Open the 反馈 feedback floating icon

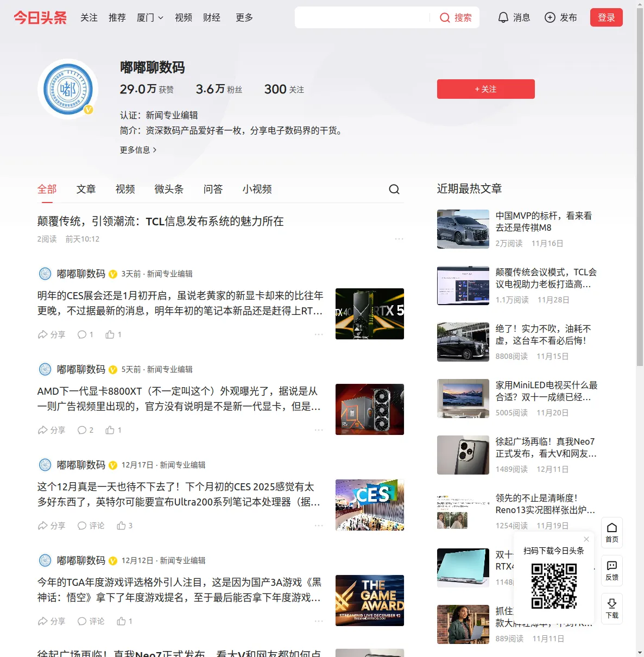pyautogui.click(x=612, y=571)
